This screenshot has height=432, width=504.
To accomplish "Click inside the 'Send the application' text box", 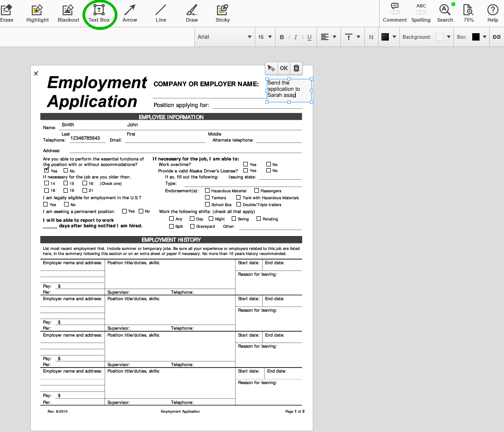I will 289,90.
